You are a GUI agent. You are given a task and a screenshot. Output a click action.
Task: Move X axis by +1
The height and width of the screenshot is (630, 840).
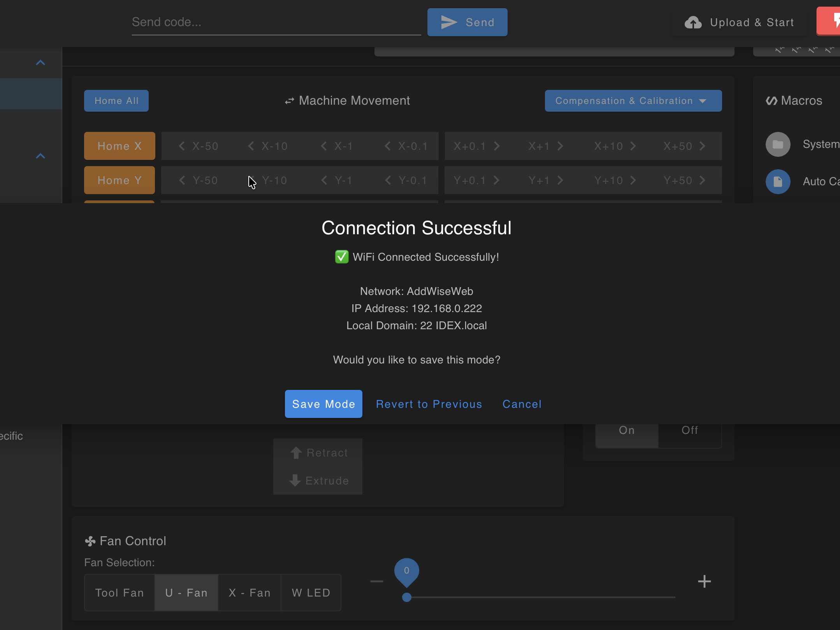[x=546, y=146]
